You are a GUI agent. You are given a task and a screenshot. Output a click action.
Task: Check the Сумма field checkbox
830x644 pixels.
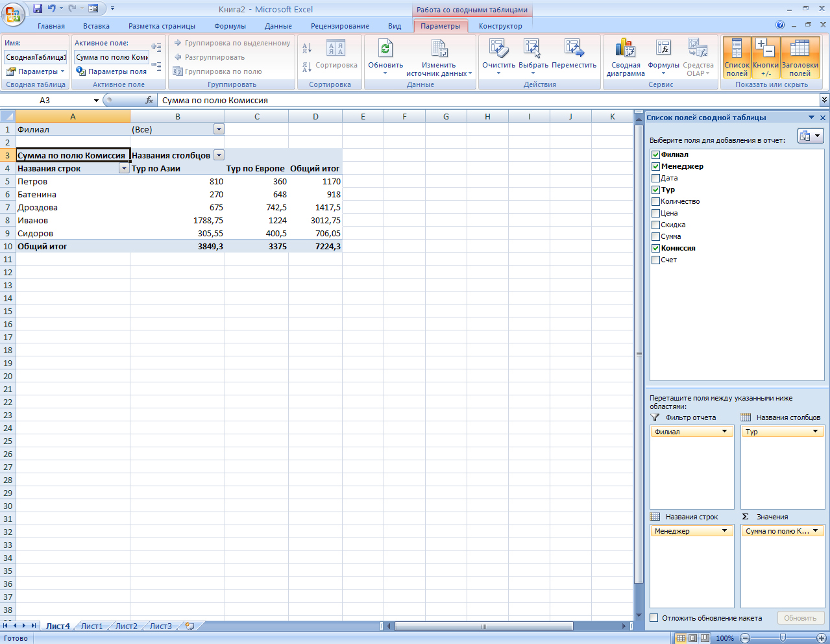(655, 236)
